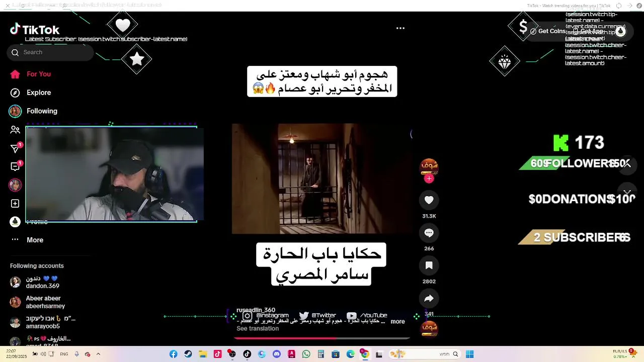The width and height of the screenshot is (644, 362).
Task: Click the Get Coins button
Action: [548, 31]
